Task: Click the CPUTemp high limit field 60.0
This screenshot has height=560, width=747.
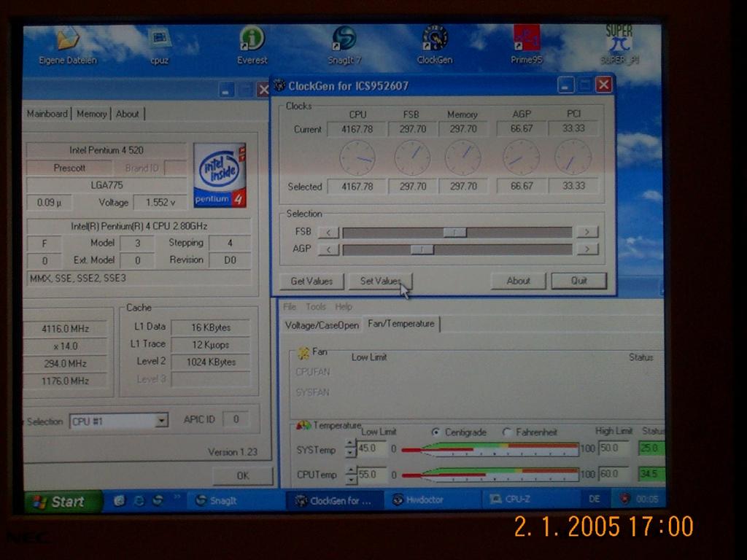Action: click(614, 474)
